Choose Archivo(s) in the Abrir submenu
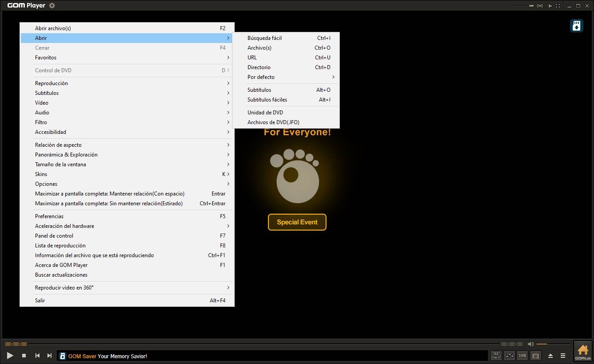 click(x=286, y=48)
